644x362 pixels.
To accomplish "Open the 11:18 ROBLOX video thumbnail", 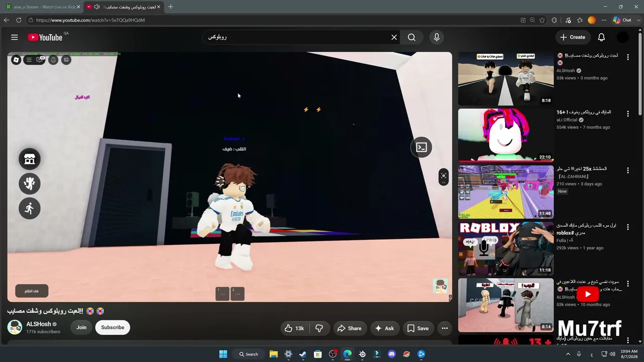I will (506, 248).
